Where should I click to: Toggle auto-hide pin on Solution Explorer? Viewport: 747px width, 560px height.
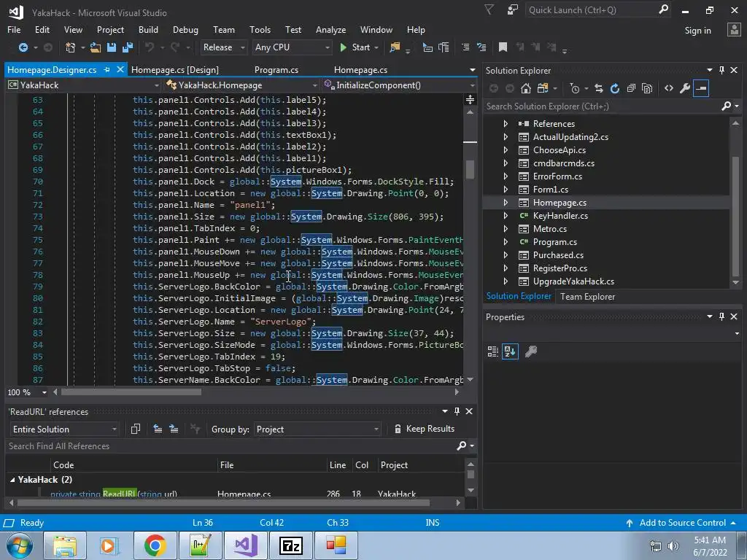pyautogui.click(x=721, y=70)
